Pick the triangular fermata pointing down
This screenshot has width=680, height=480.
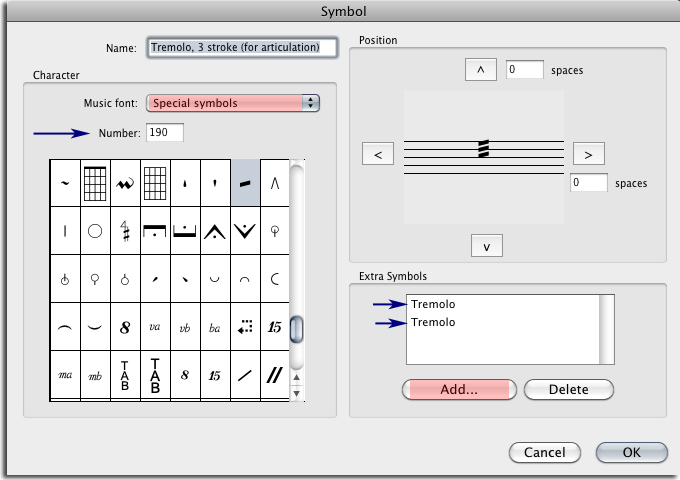[245, 231]
